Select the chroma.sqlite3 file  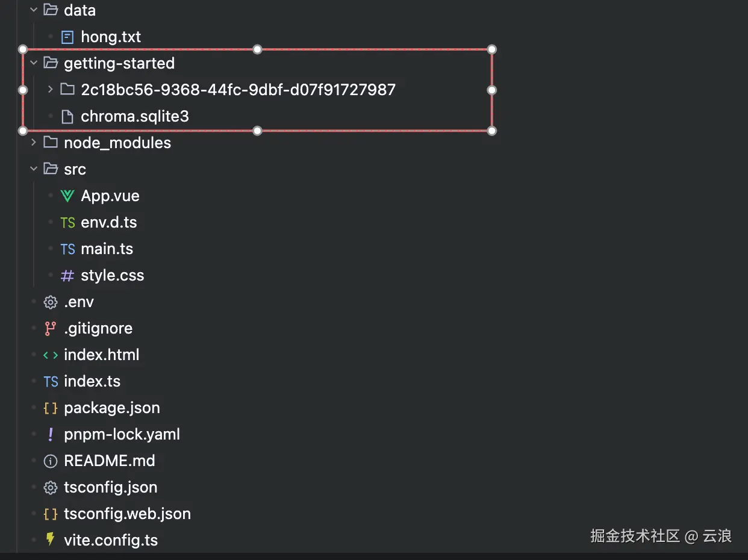(x=135, y=116)
